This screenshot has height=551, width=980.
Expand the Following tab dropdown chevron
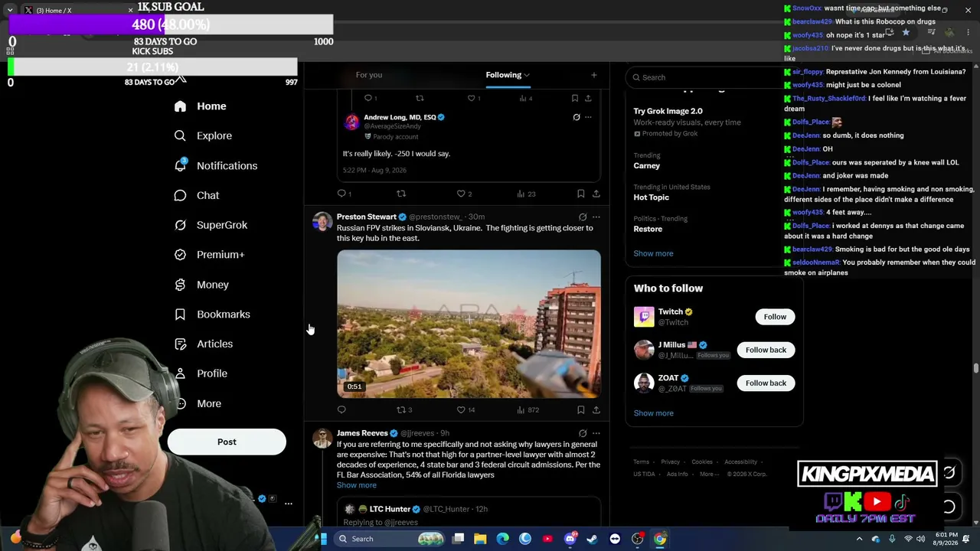[527, 75]
